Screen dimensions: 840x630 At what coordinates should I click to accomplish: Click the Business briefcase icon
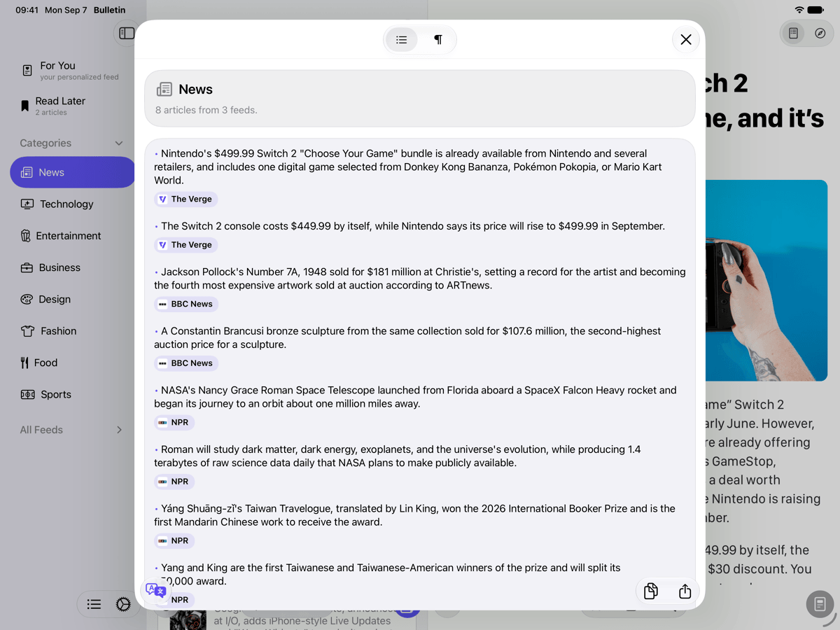(27, 267)
